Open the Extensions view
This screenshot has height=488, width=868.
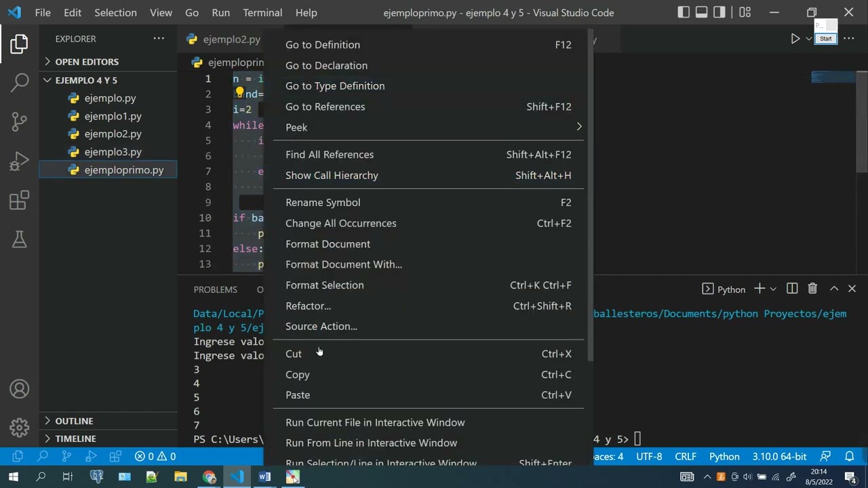(x=19, y=200)
